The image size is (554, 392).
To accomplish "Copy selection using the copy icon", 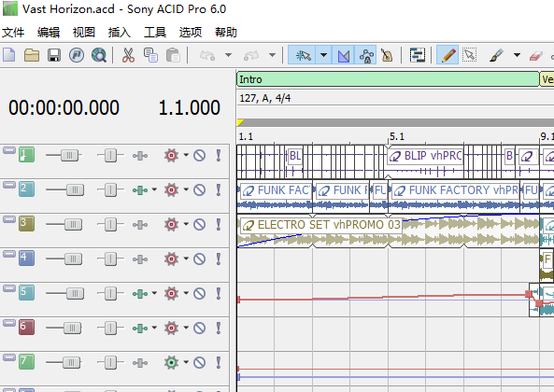I will (x=150, y=55).
